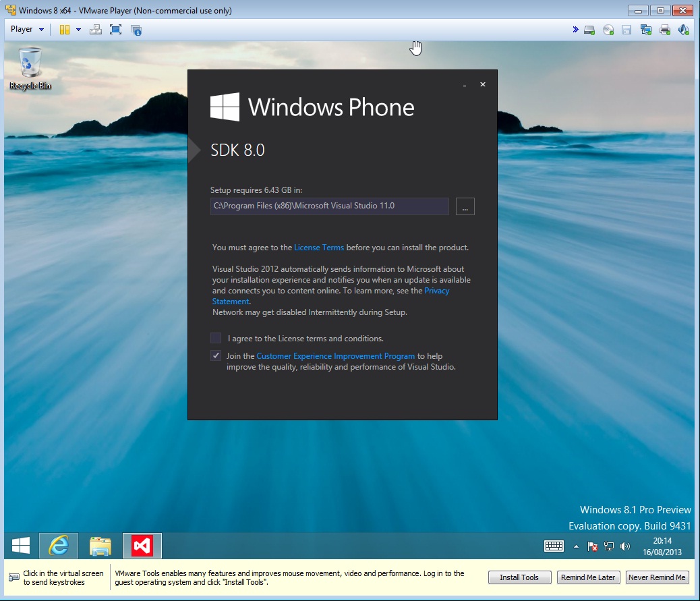Click the Remind Me Later button
Viewport: 700px width, 601px height.
(x=588, y=577)
